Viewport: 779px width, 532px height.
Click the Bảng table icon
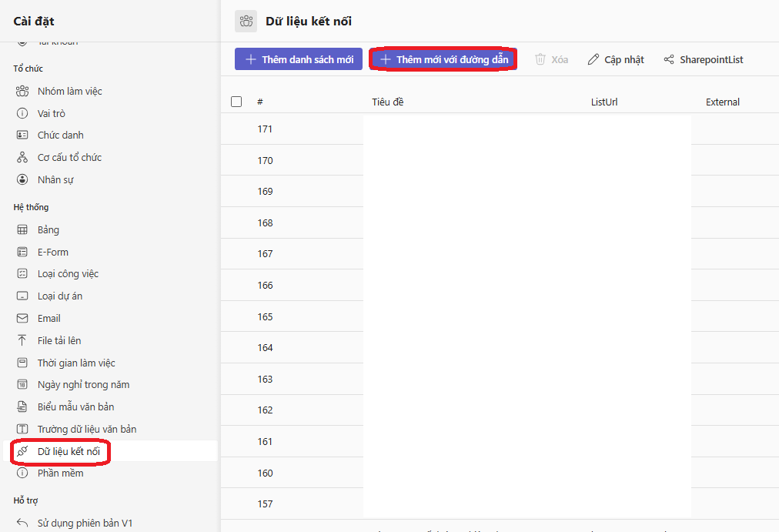[22, 230]
